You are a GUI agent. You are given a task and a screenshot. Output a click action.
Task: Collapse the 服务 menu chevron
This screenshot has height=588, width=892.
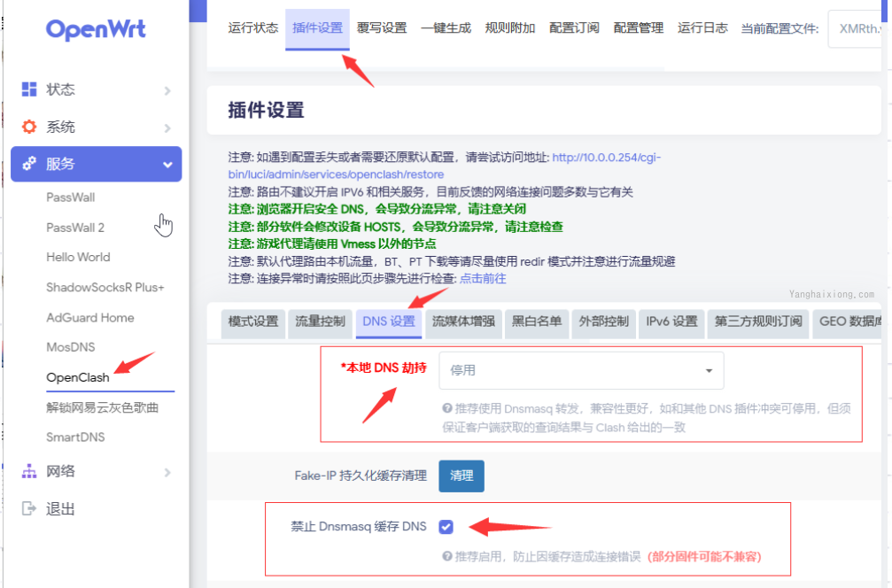(x=167, y=165)
